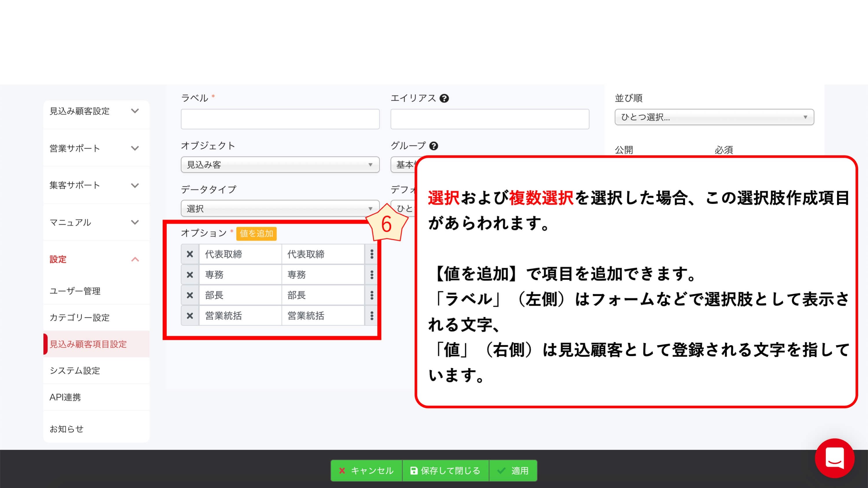Image resolution: width=868 pixels, height=488 pixels.
Task: Click help icon beside グループ
Action: point(434,146)
